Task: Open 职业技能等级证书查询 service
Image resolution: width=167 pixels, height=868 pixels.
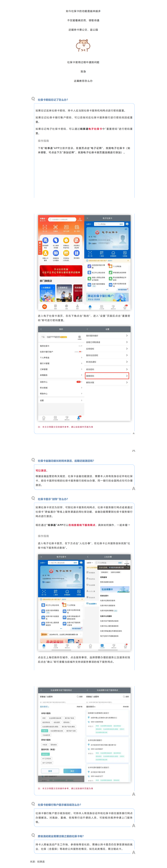Action: click(x=118, y=279)
